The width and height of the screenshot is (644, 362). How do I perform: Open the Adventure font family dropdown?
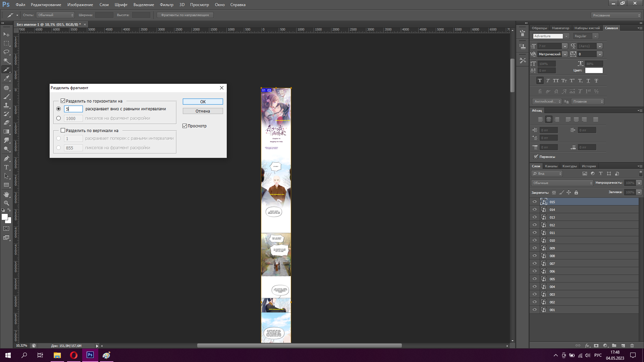tap(566, 36)
